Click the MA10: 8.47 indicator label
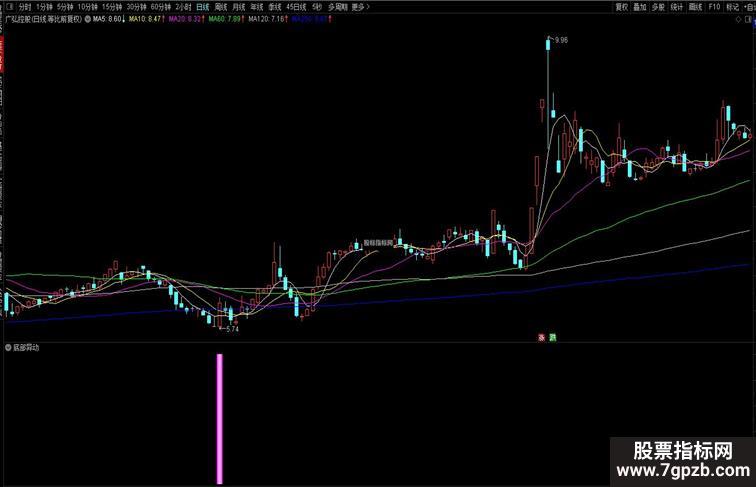This screenshot has width=756, height=487. [x=145, y=19]
